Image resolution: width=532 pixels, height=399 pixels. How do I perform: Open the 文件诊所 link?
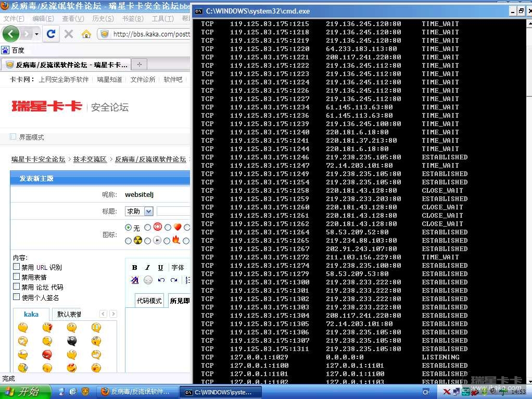coord(143,80)
